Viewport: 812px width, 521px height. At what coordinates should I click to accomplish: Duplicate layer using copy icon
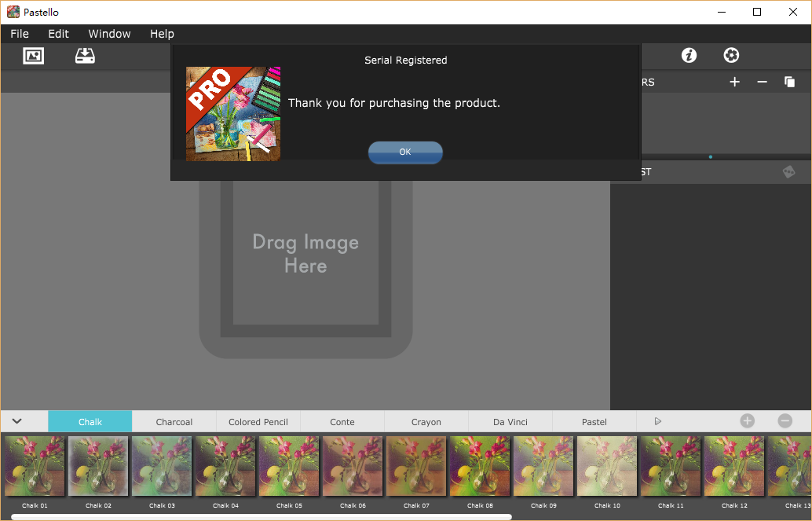pos(789,82)
